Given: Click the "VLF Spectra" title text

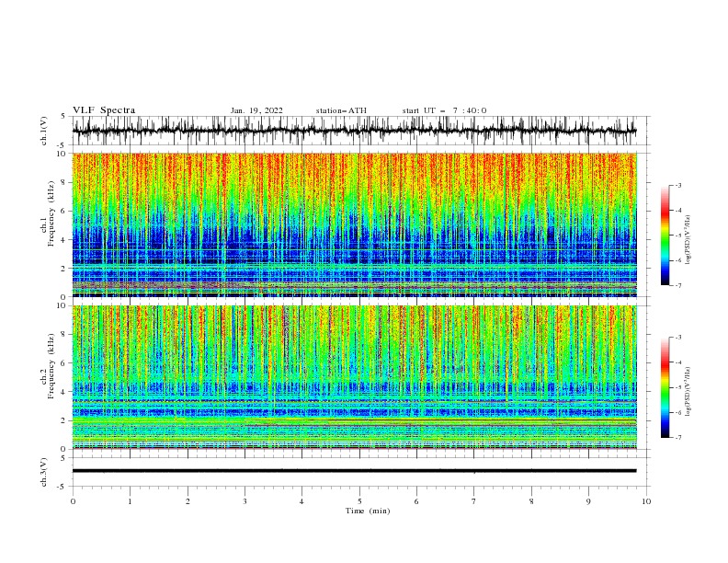Looking at the screenshot, I should pyautogui.click(x=104, y=110).
